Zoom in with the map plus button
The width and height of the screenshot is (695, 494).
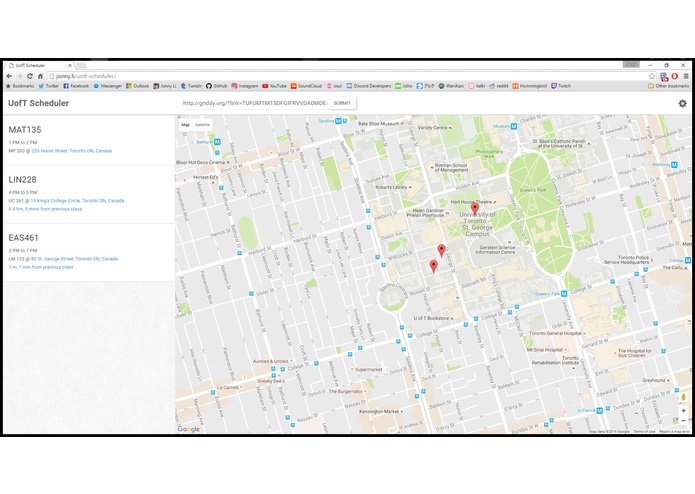pos(683,411)
